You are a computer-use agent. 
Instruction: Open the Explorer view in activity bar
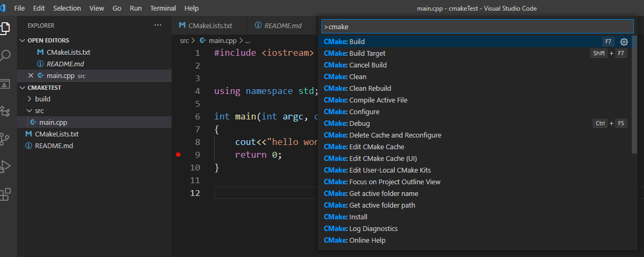5,28
